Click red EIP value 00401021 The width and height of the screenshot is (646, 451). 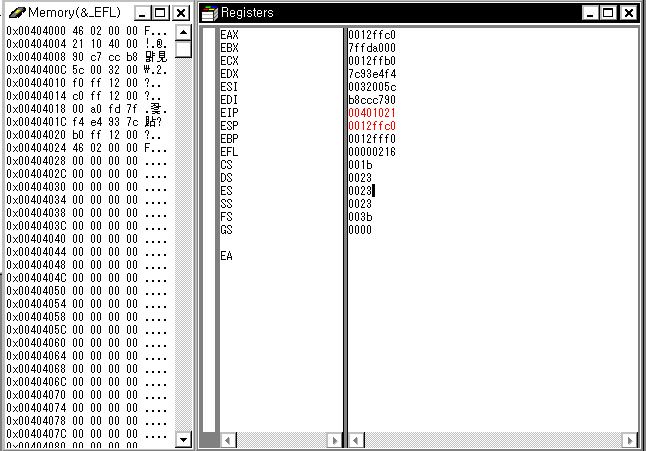tap(372, 113)
